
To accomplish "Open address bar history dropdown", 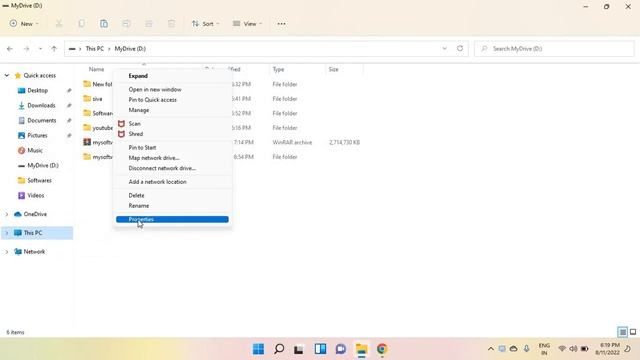I will 444,49.
